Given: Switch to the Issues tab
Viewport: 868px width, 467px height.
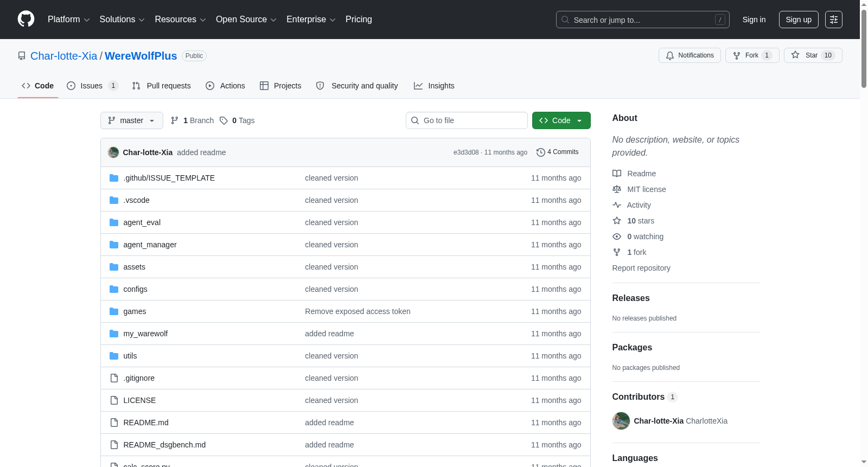Looking at the screenshot, I should 92,86.
